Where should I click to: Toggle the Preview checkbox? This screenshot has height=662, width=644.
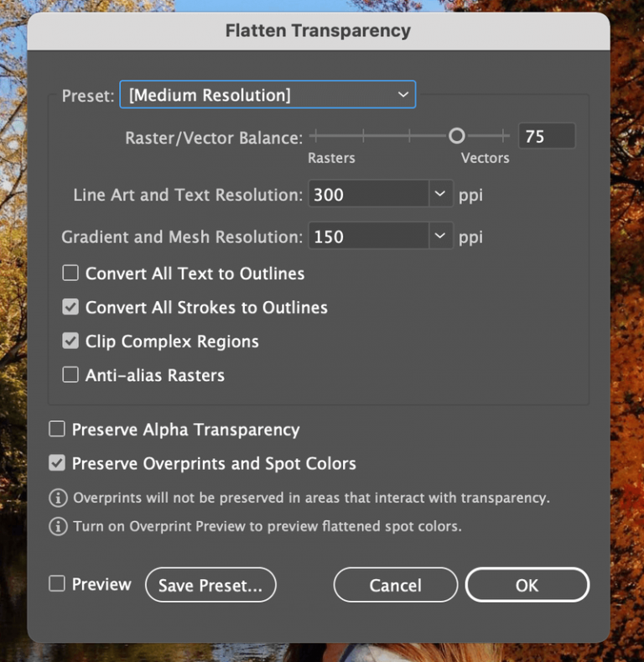(x=57, y=584)
